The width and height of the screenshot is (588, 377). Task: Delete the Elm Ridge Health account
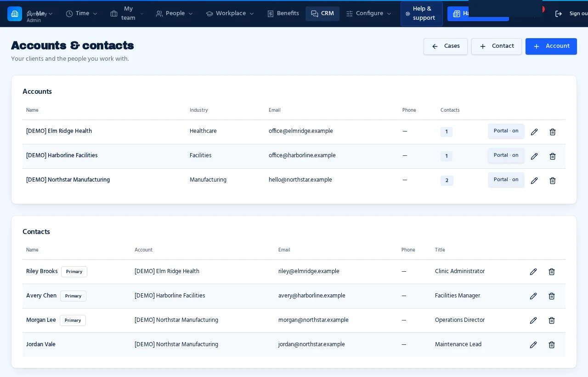click(x=553, y=132)
